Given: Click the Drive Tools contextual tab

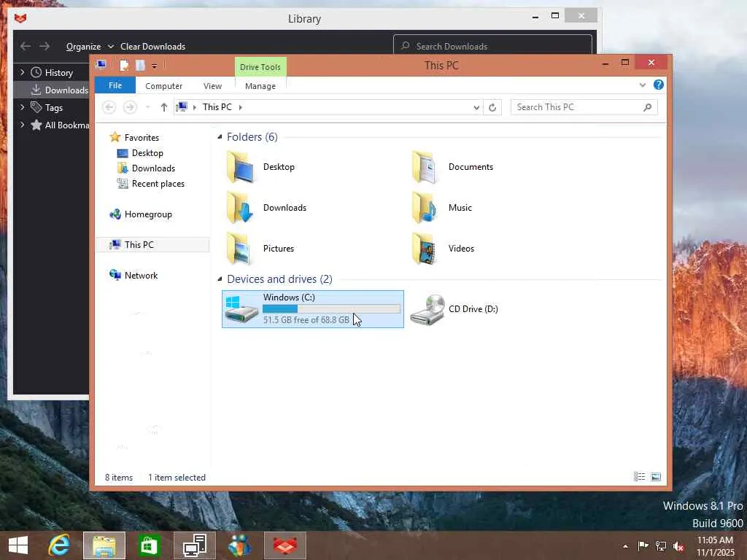Looking at the screenshot, I should [x=260, y=67].
